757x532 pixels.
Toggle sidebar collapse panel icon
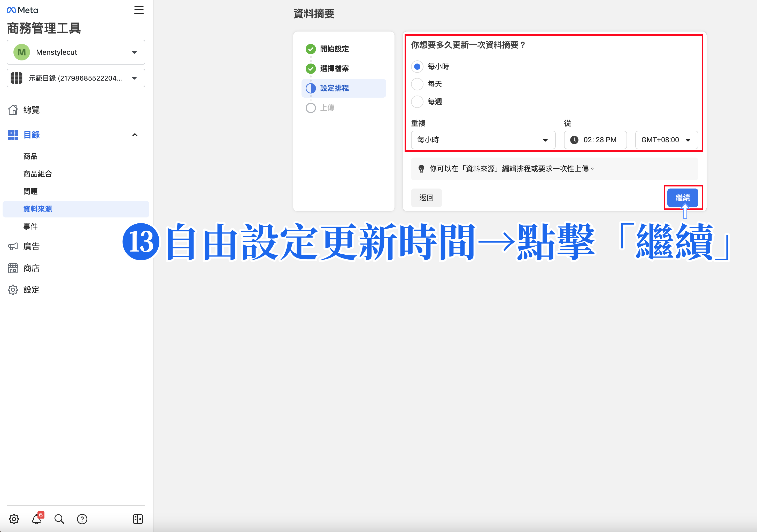point(138,519)
